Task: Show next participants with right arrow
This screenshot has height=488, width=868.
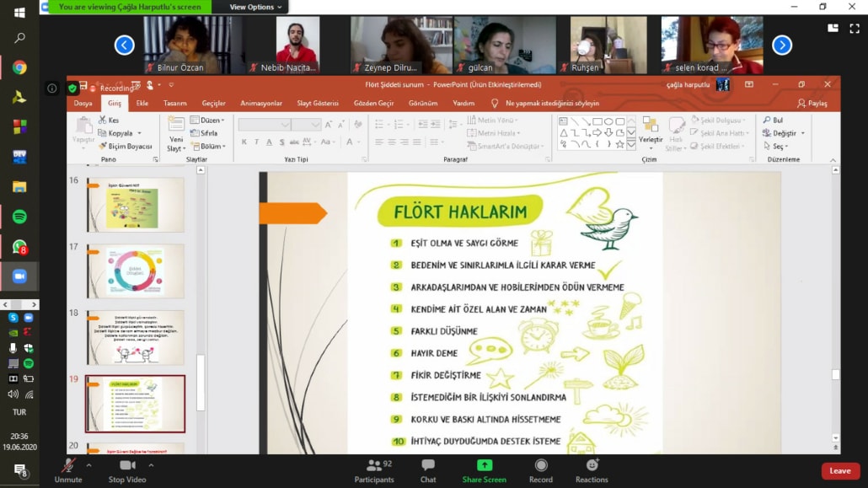Action: tap(782, 46)
